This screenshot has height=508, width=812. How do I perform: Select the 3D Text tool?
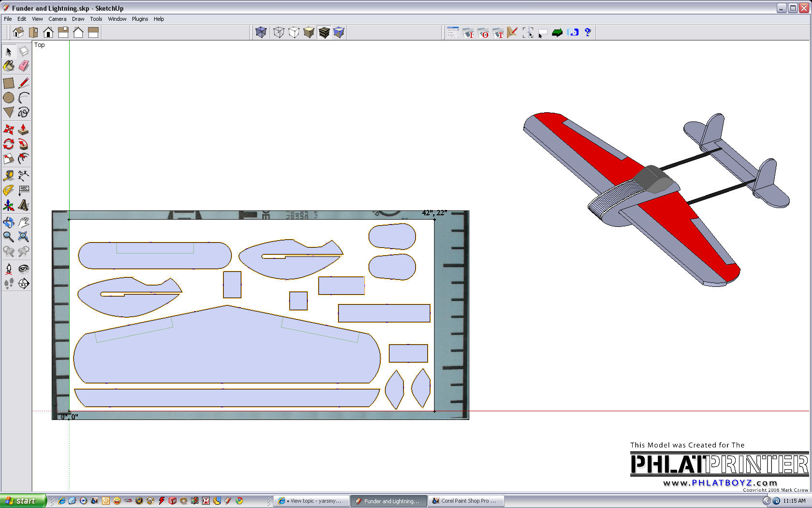(x=23, y=205)
